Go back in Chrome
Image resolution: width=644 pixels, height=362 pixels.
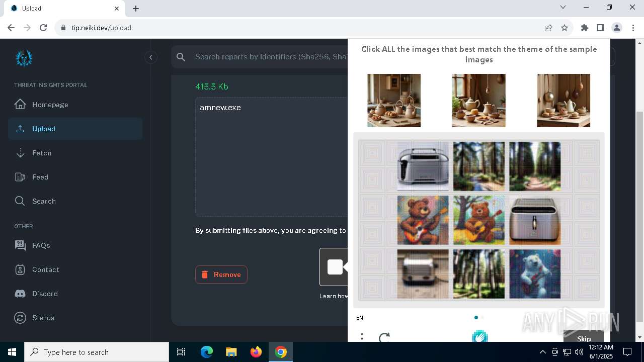11,28
